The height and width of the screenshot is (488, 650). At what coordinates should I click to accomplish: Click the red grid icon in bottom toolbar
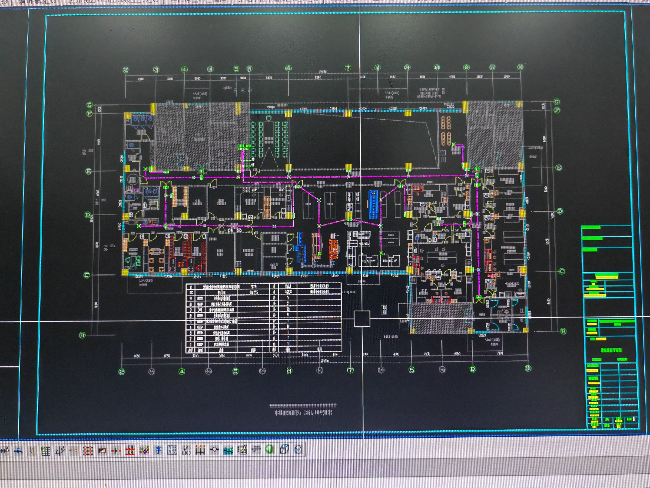click(88, 451)
